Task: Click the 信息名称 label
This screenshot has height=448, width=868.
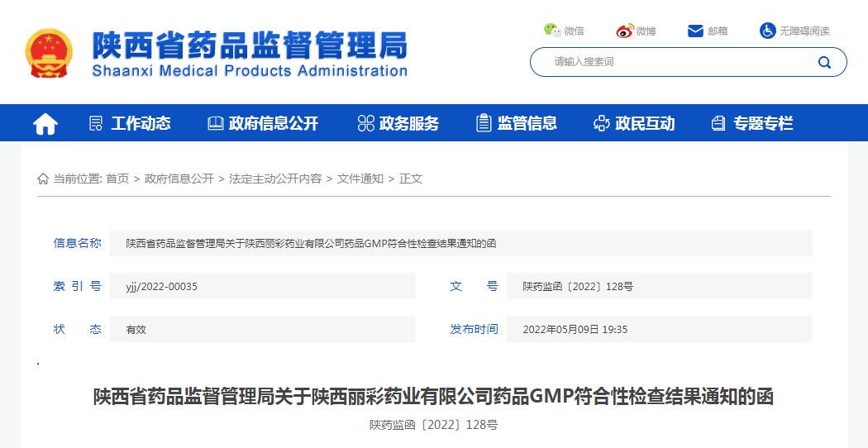Action: (78, 243)
